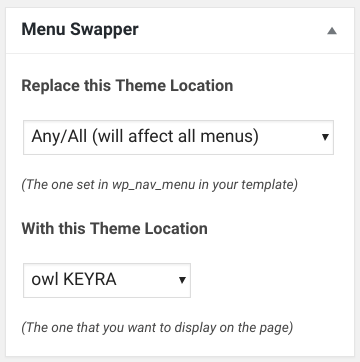Click the word KEYRA inside the select box
The image size is (360, 362).
[x=90, y=280]
